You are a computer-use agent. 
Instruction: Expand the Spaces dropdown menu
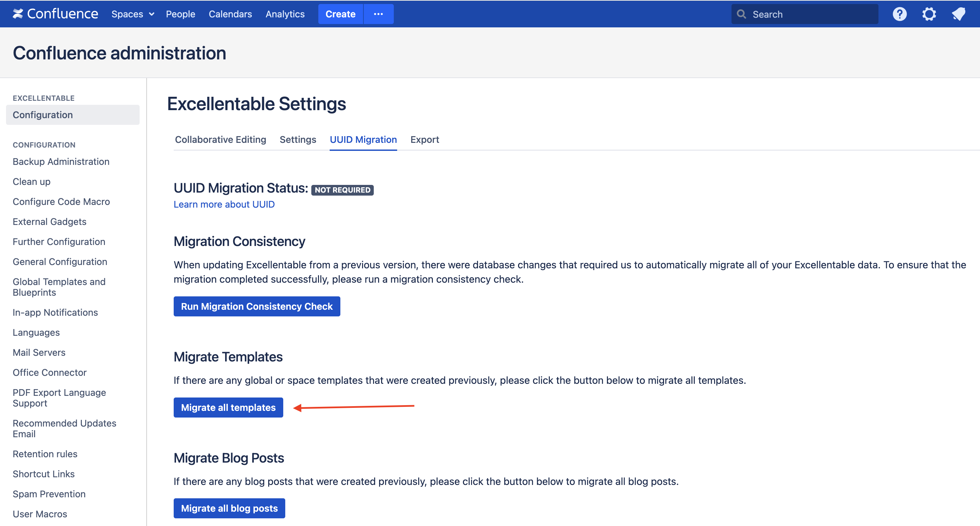[133, 14]
